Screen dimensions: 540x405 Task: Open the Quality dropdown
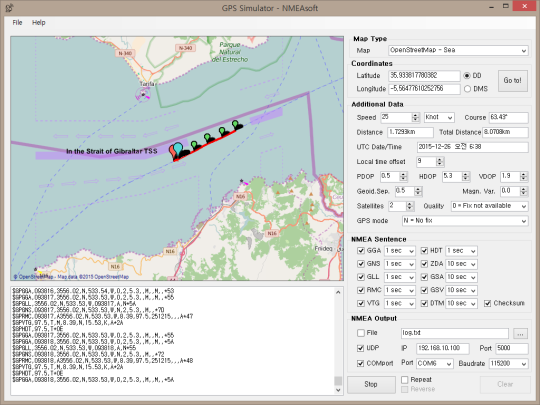tap(489, 206)
